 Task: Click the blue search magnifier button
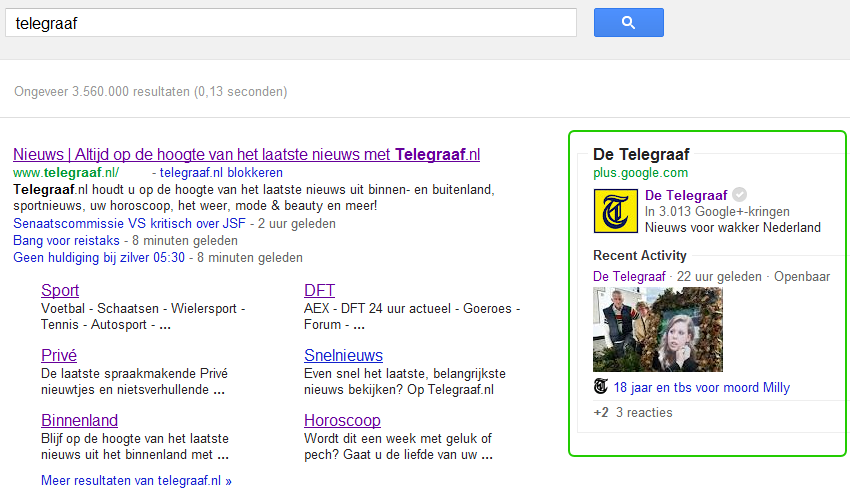pyautogui.click(x=628, y=22)
